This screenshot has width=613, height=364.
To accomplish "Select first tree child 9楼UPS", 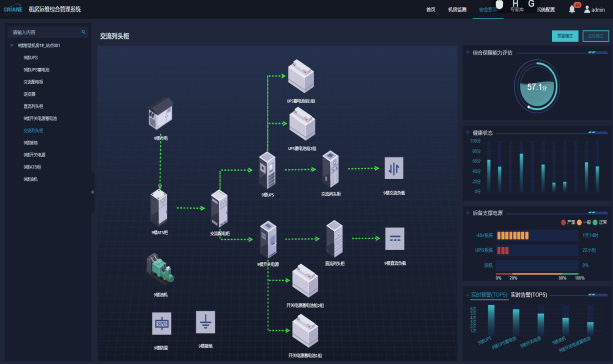I will [31, 57].
